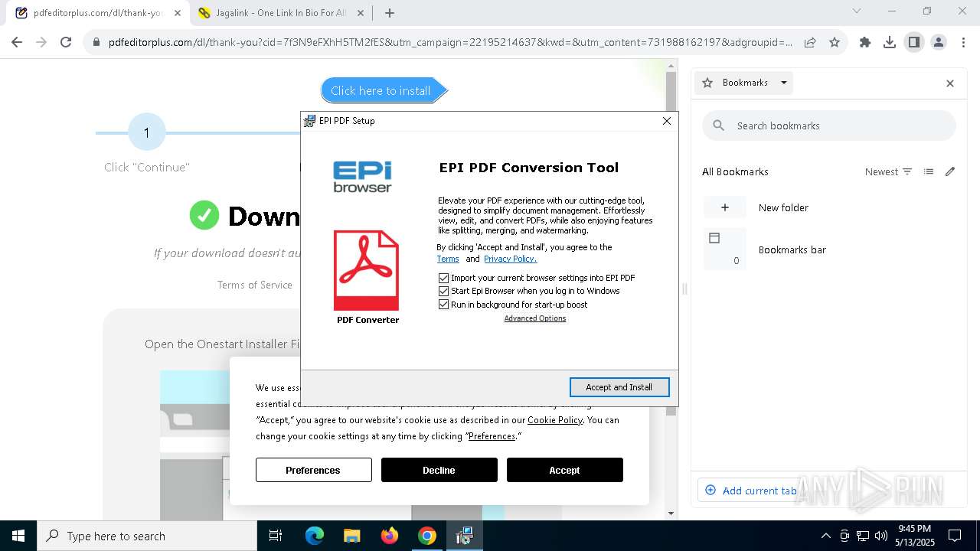Open the Bookmarks panel selector dropdown

(744, 83)
